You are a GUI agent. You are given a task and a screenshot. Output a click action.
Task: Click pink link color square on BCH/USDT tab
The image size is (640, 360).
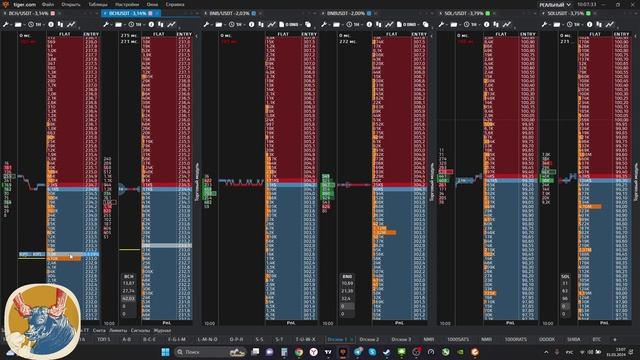[53, 13]
